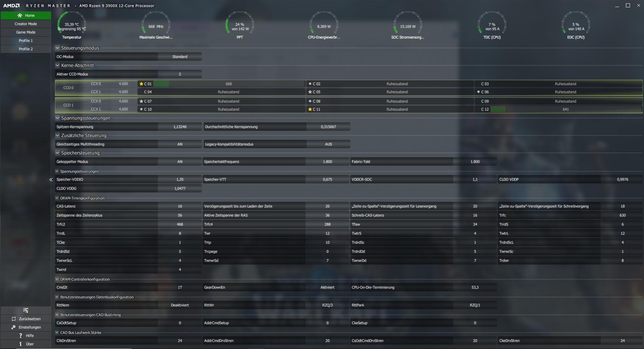Click the Zurücksetzen reset icon
Viewport: 644px width, 349px height.
point(14,319)
